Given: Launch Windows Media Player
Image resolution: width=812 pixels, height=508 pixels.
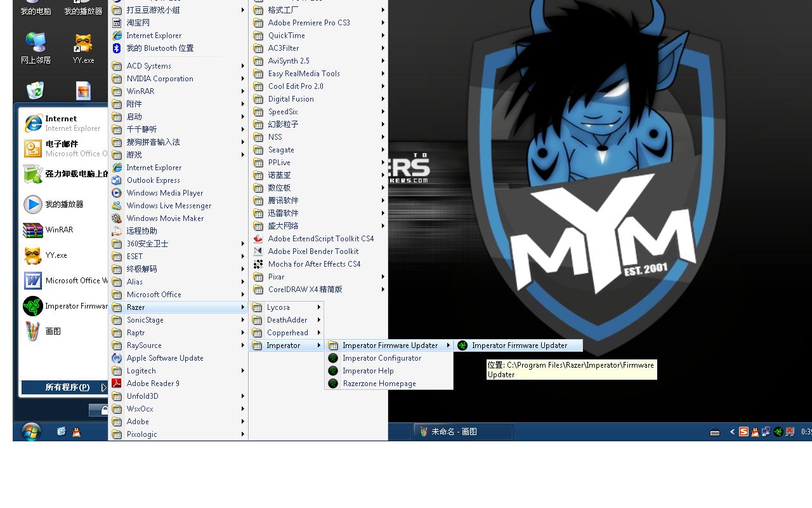Looking at the screenshot, I should tap(178, 193).
